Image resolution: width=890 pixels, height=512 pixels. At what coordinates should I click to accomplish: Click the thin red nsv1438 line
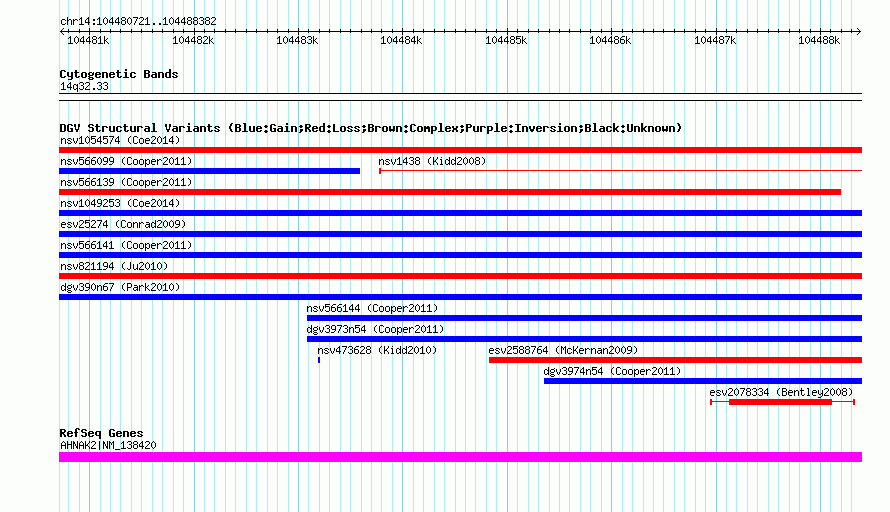click(x=620, y=170)
